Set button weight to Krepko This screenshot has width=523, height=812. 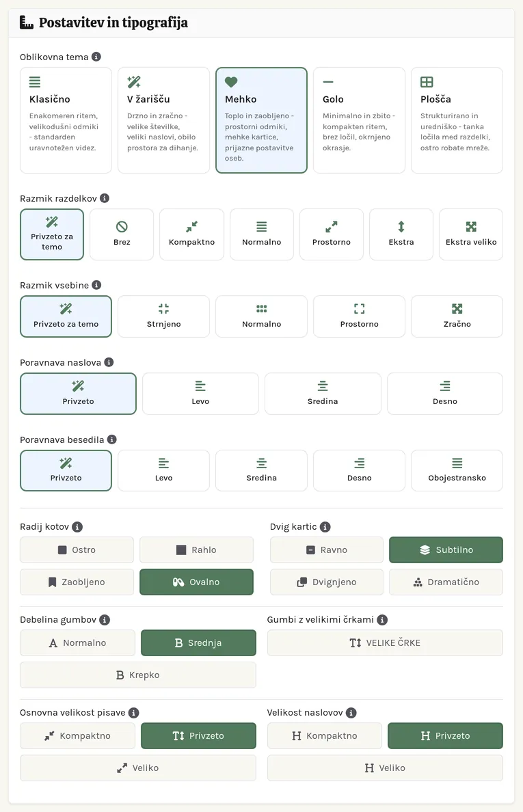pos(137,675)
